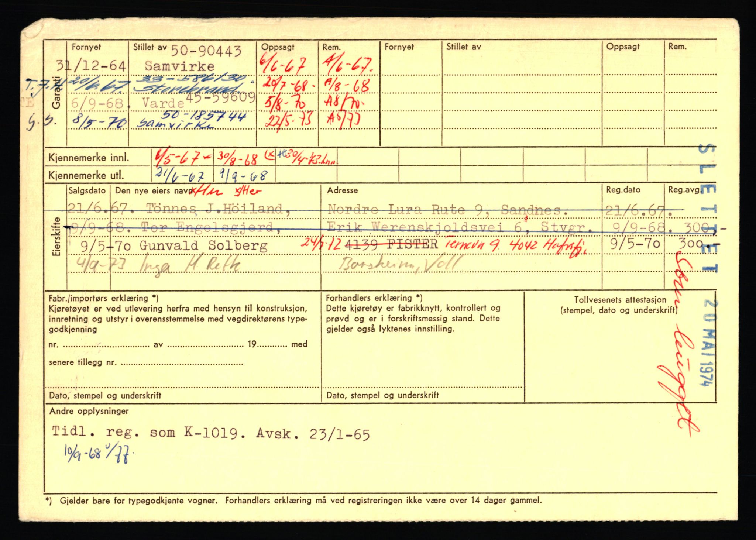Click the red date 22/5-73
The height and width of the screenshot is (540, 756).
289,120
